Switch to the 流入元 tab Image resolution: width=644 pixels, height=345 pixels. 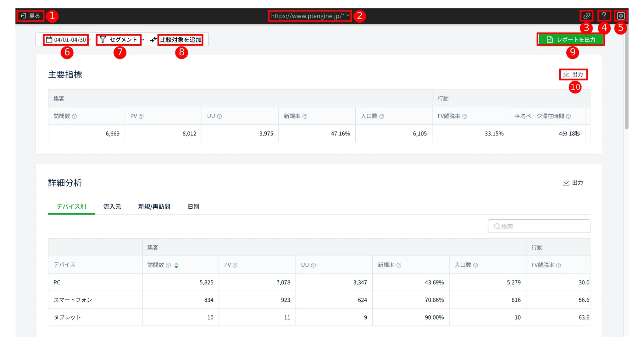[x=112, y=206]
